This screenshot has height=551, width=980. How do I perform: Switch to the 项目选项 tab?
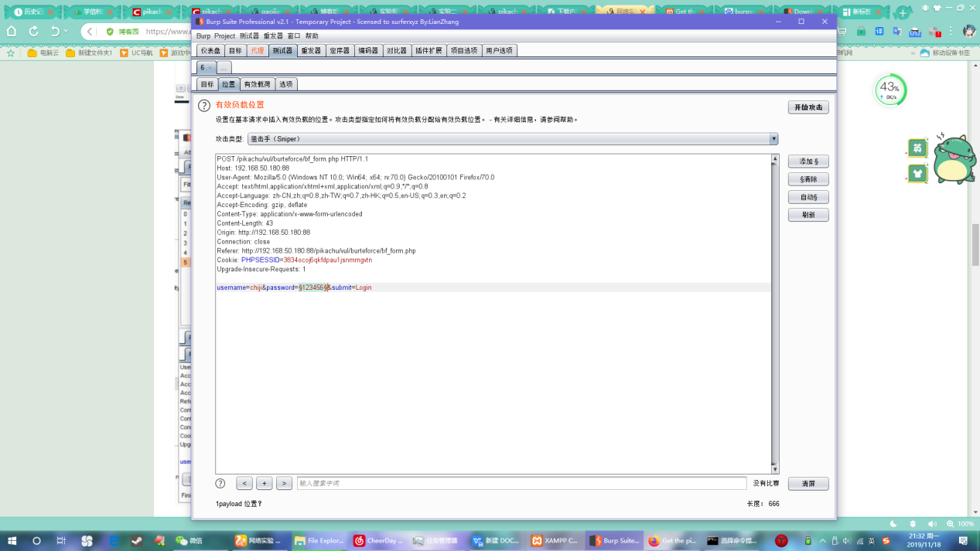click(x=464, y=50)
